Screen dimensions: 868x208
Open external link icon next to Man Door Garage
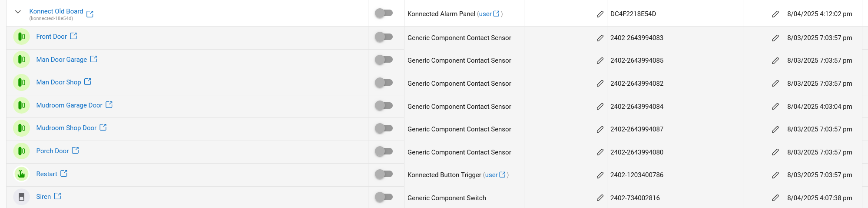pyautogui.click(x=93, y=59)
